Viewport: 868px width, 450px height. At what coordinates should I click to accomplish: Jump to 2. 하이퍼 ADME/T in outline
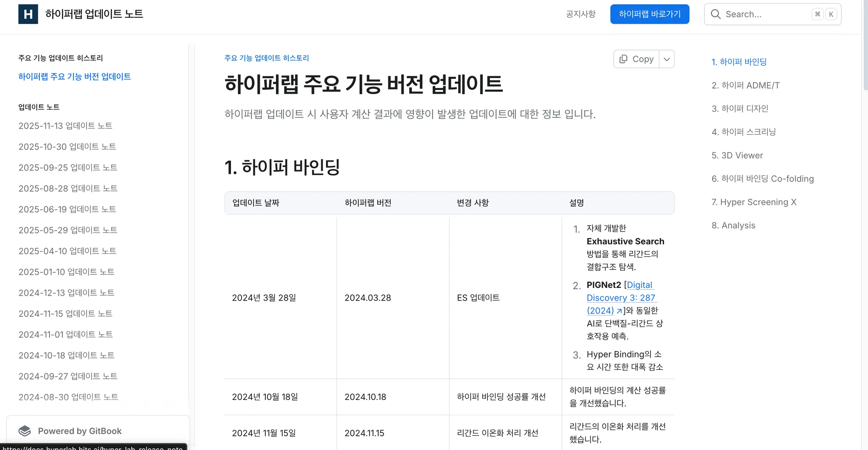(746, 85)
